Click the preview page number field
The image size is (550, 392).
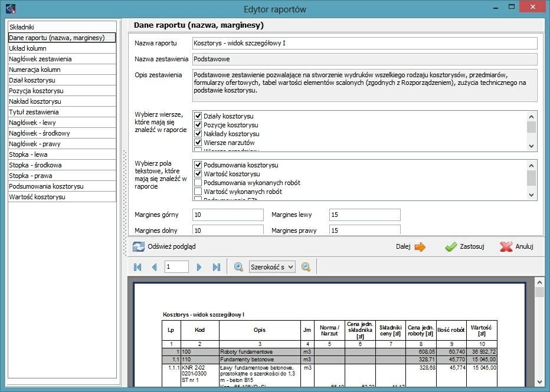click(176, 267)
